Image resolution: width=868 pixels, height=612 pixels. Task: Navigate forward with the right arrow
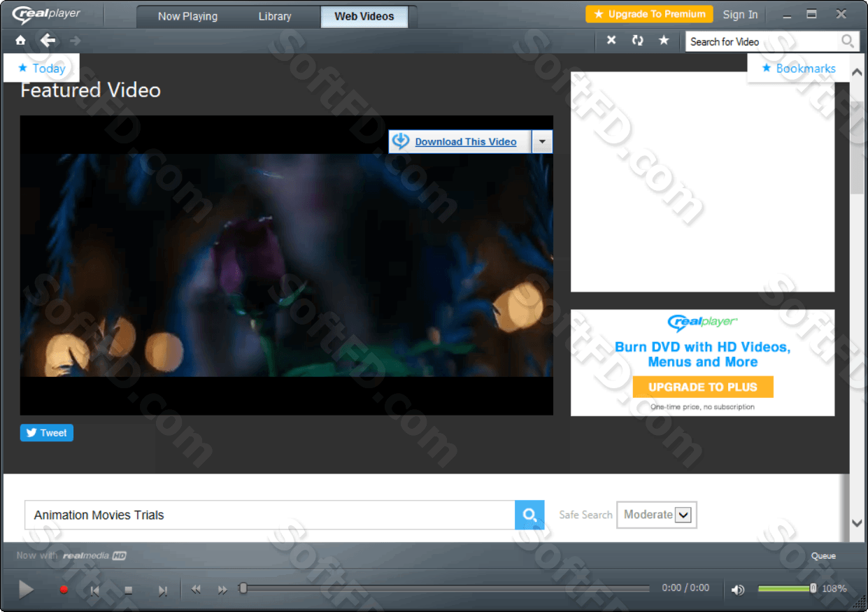coord(75,41)
